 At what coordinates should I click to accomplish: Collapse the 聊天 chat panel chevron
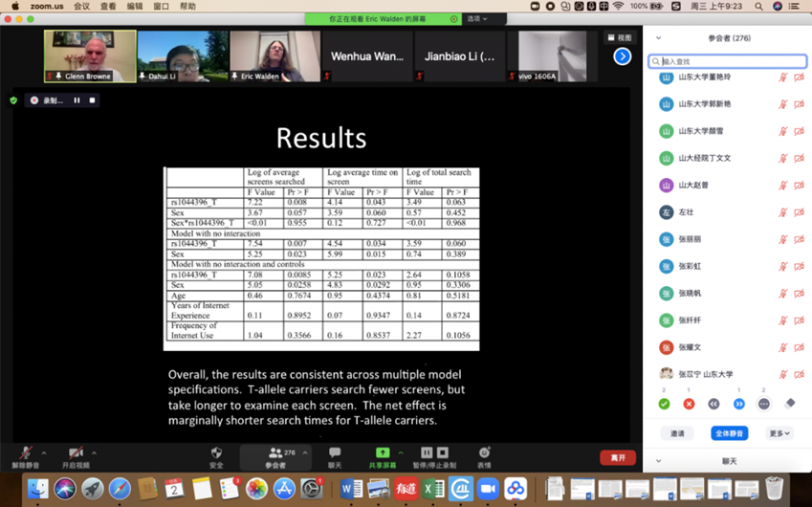tap(658, 461)
